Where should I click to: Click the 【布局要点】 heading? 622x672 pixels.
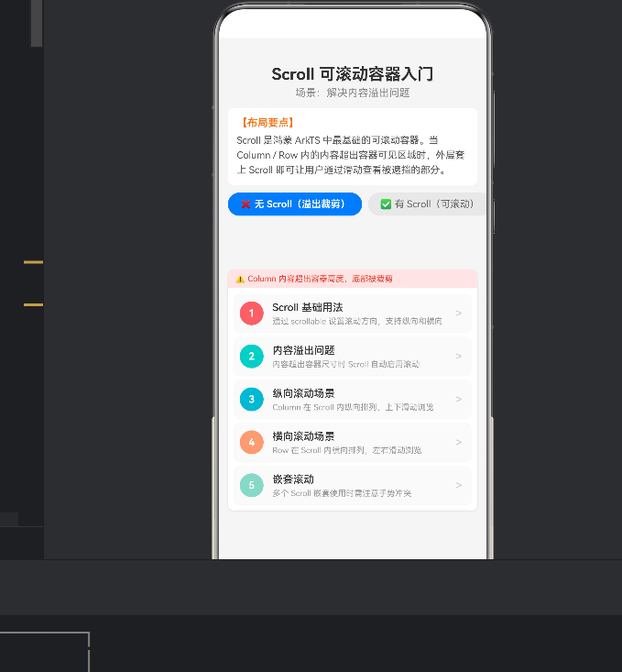click(x=266, y=123)
